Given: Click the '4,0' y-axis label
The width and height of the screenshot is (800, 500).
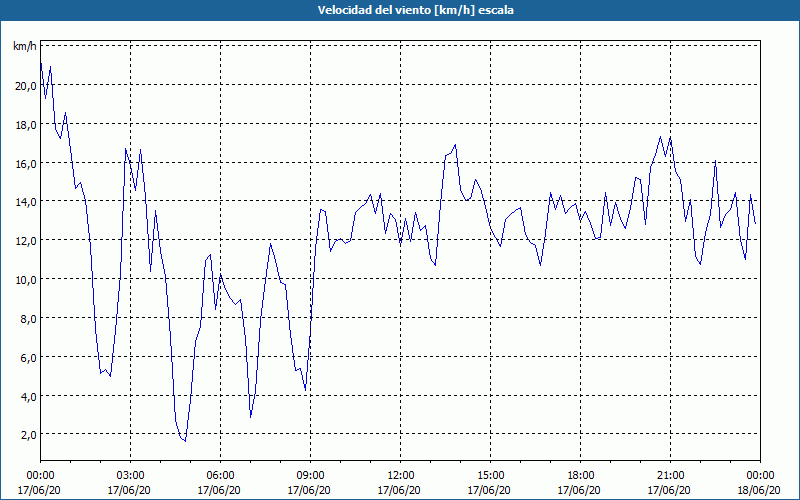Looking at the screenshot, I should pyautogui.click(x=29, y=396).
